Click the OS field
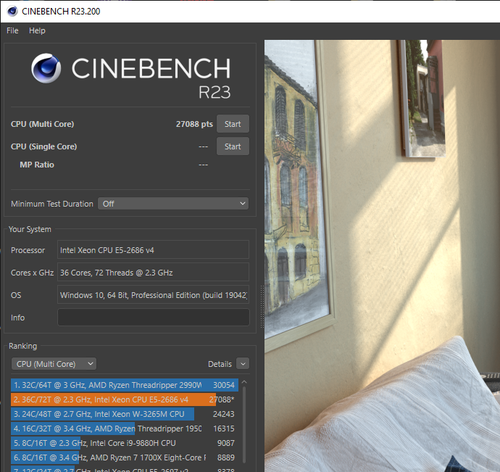 (x=153, y=295)
